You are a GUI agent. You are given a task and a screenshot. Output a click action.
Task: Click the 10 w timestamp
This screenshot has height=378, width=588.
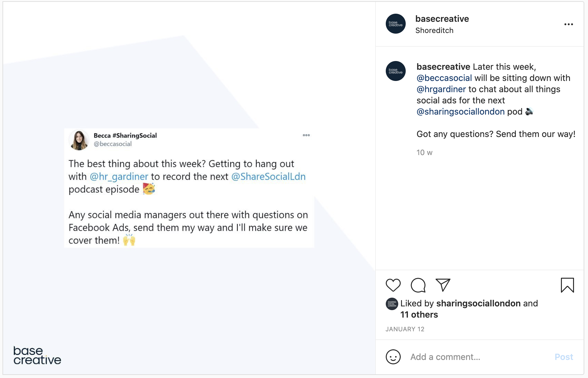click(424, 152)
